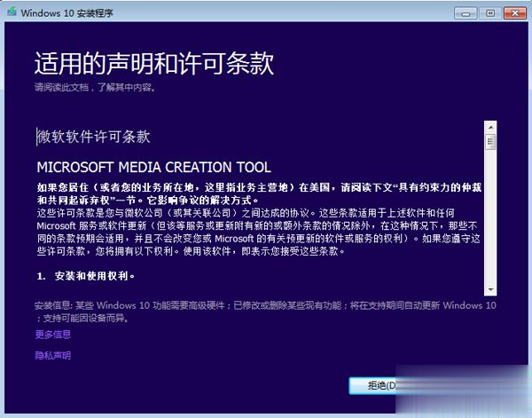Click the license text scroll down arrow
This screenshot has height=418, width=532.
(490, 289)
